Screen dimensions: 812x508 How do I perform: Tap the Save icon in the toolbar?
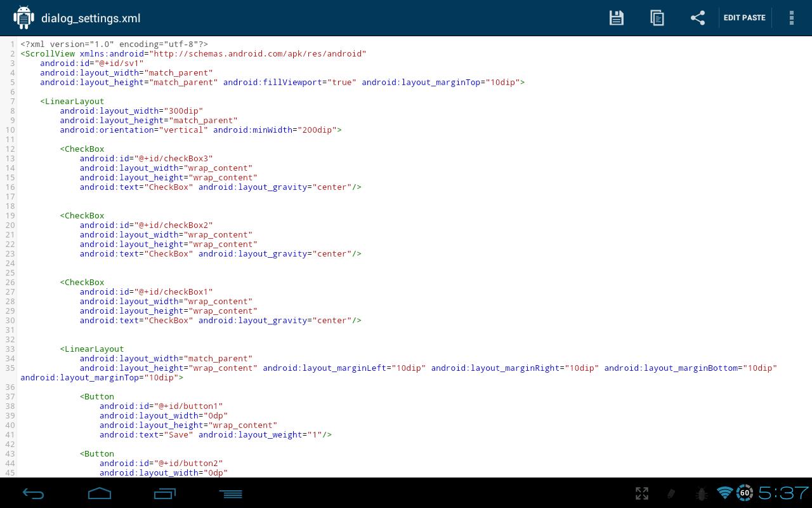(616, 18)
